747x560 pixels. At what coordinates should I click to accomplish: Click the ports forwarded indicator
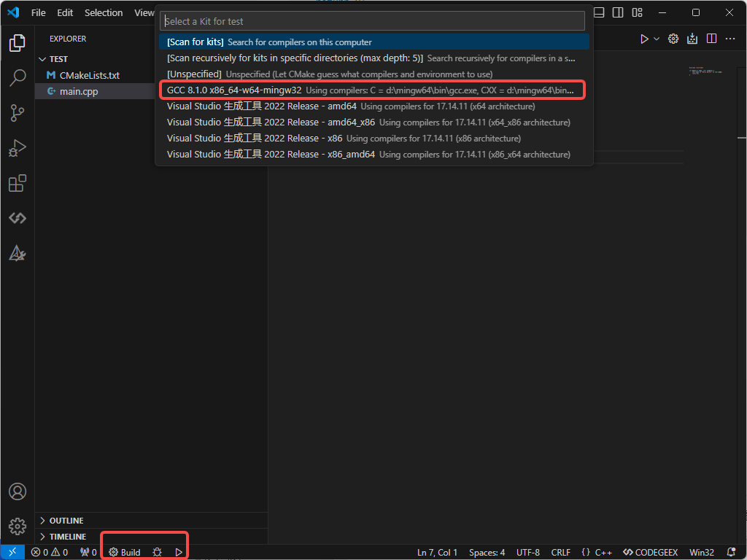88,553
